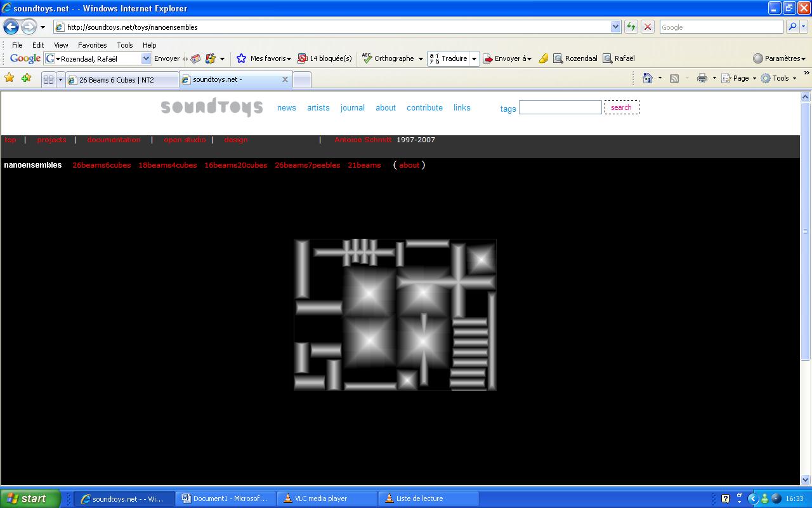Click the soundtoys logo

[212, 107]
